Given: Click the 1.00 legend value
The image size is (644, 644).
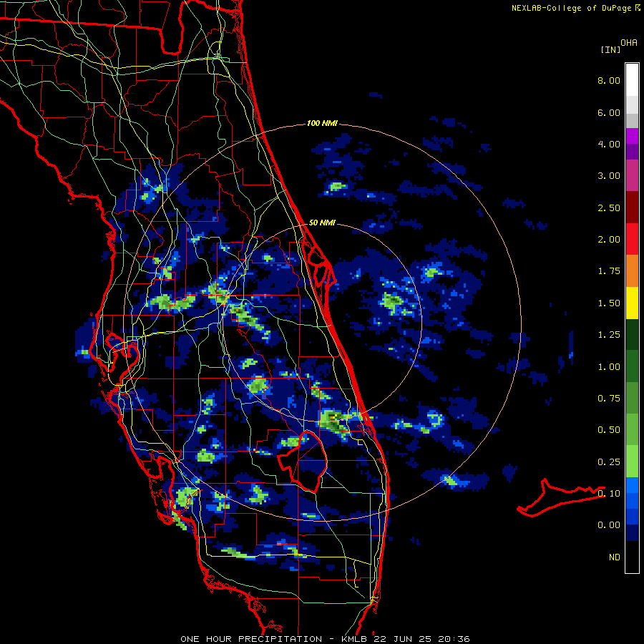Looking at the screenshot, I should pyautogui.click(x=609, y=367).
